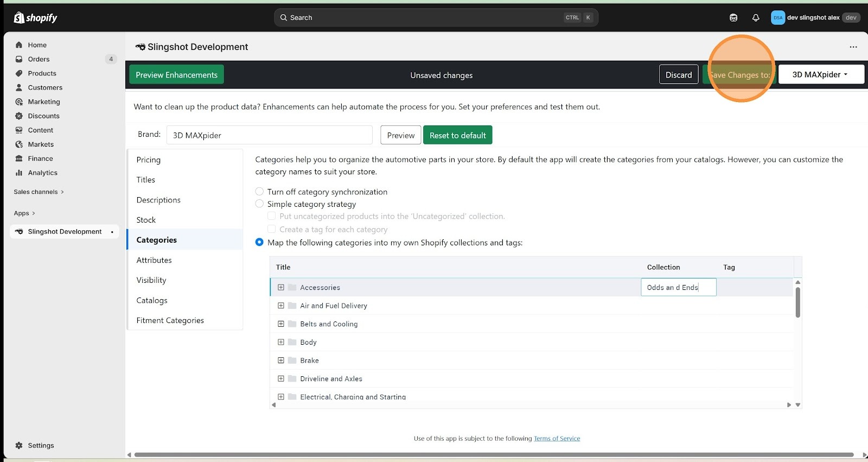Viewport: 868px width, 462px height.
Task: Select Simple category strategy option
Action: click(x=259, y=204)
